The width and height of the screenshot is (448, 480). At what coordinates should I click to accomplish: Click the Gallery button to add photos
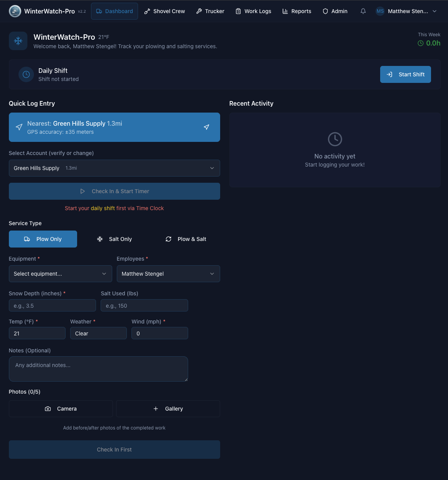[168, 409]
